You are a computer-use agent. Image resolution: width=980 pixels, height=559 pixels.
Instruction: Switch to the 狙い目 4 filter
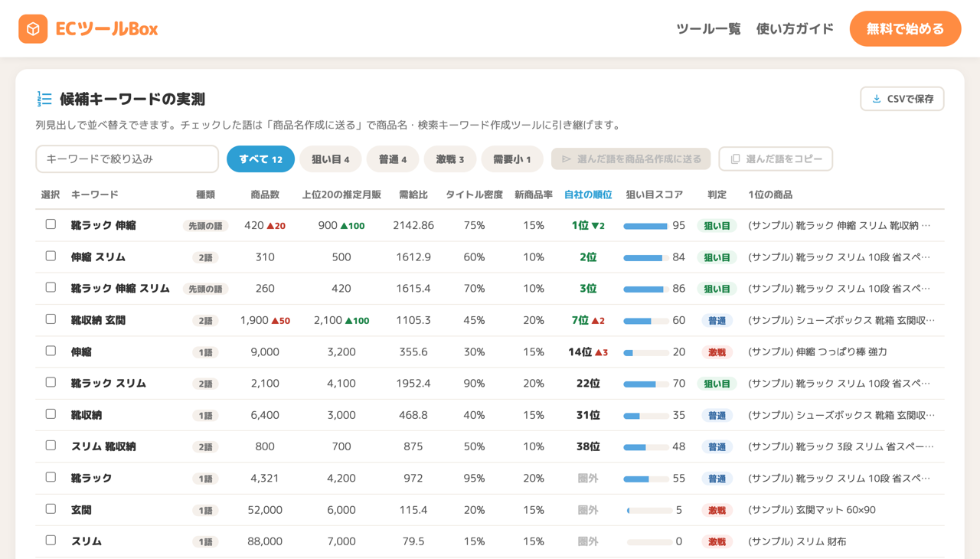coord(330,159)
